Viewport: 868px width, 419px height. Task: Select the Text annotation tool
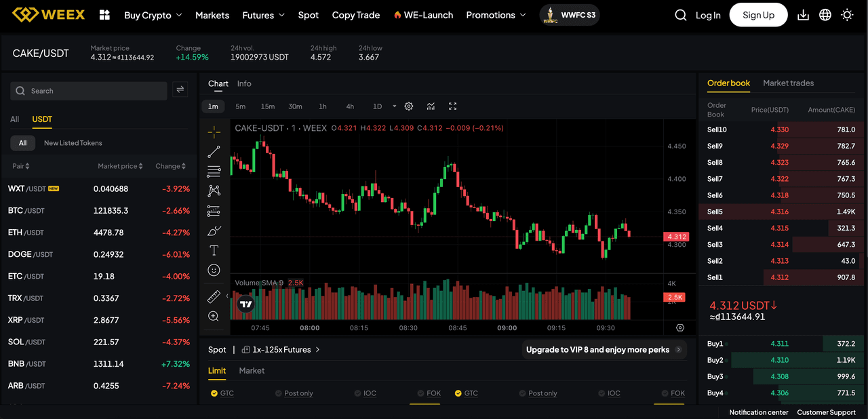pyautogui.click(x=214, y=250)
